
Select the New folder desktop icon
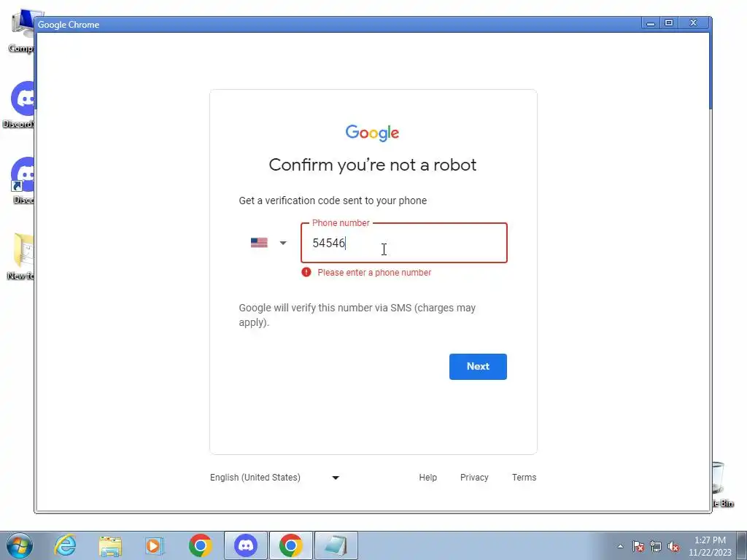click(20, 256)
